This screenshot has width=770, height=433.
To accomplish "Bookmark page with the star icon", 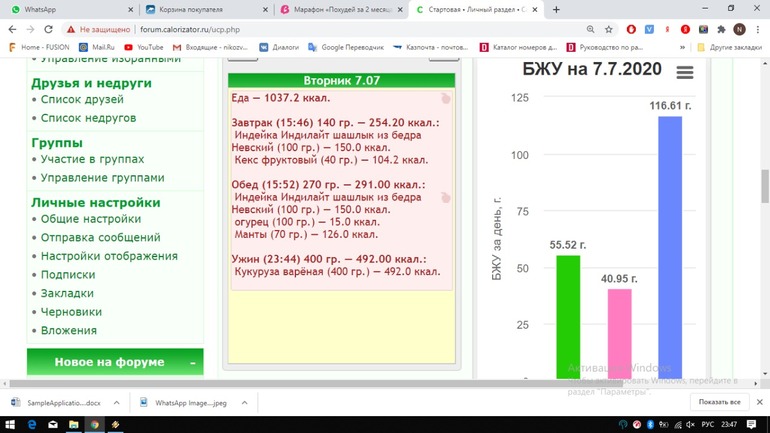I will [608, 30].
